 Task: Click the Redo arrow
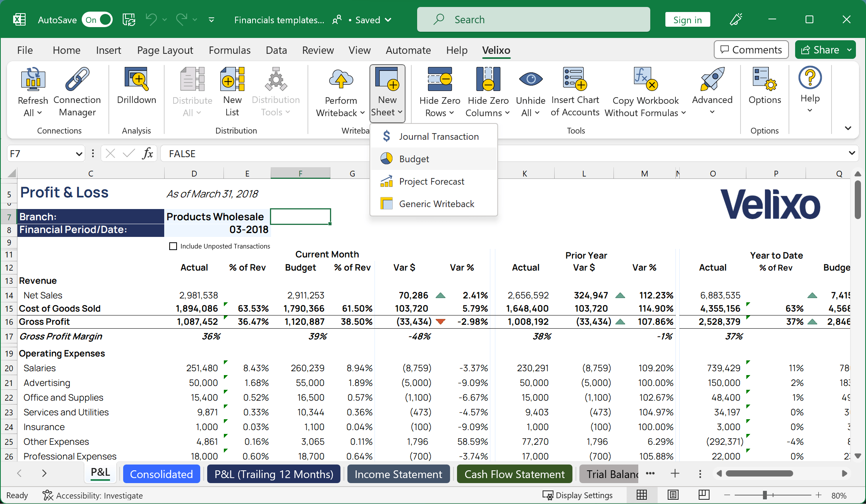coord(181,19)
